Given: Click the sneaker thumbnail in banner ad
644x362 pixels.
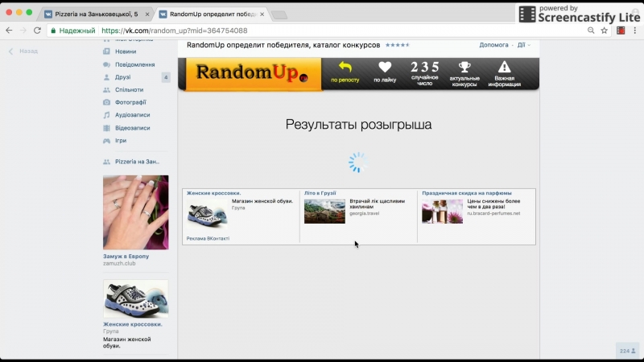Looking at the screenshot, I should pyautogui.click(x=207, y=213).
